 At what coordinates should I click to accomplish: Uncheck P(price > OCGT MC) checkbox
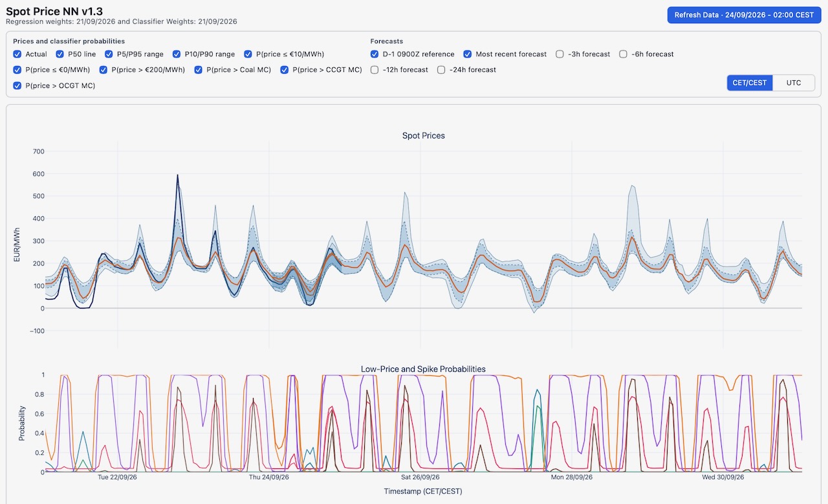[17, 85]
